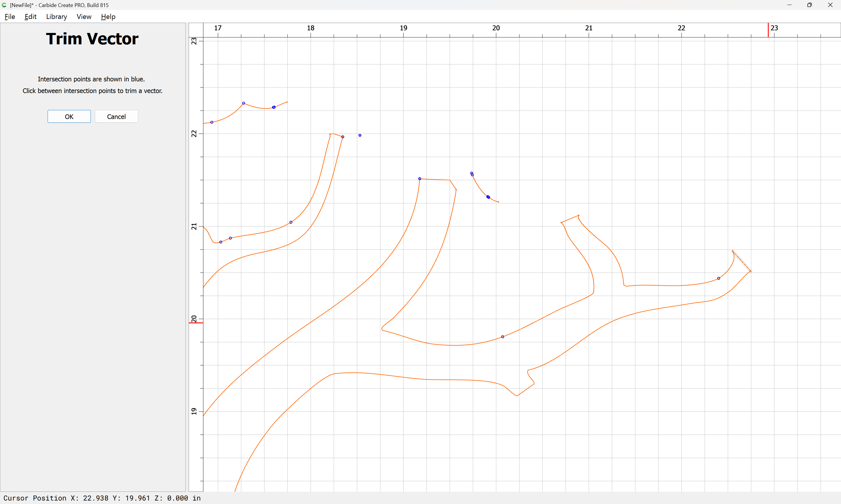Open the Library menu
Screen dimensions: 841x504
(x=56, y=17)
